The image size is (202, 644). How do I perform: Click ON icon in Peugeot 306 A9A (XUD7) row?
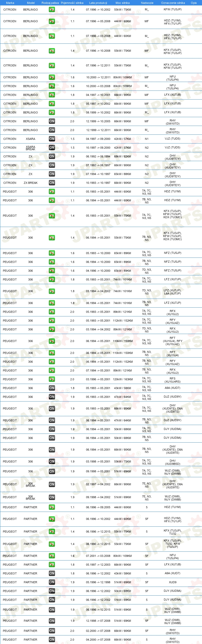(x=52, y=388)
